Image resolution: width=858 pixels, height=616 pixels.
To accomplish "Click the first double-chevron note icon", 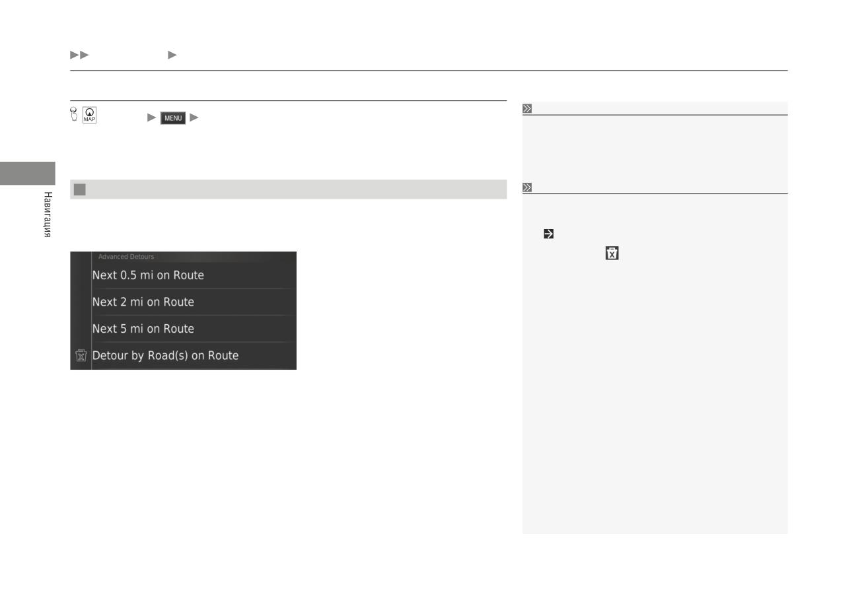I will (527, 109).
